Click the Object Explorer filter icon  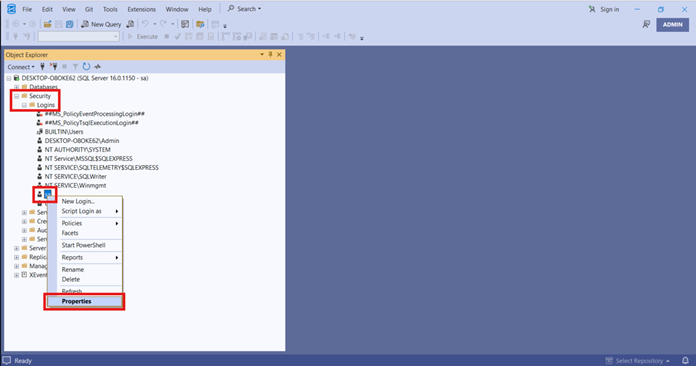click(75, 67)
